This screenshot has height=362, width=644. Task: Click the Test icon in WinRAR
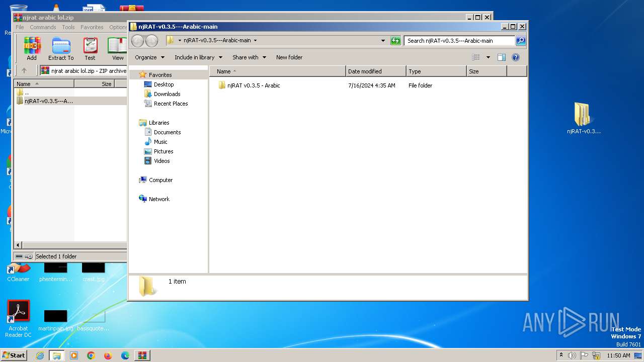(90, 49)
